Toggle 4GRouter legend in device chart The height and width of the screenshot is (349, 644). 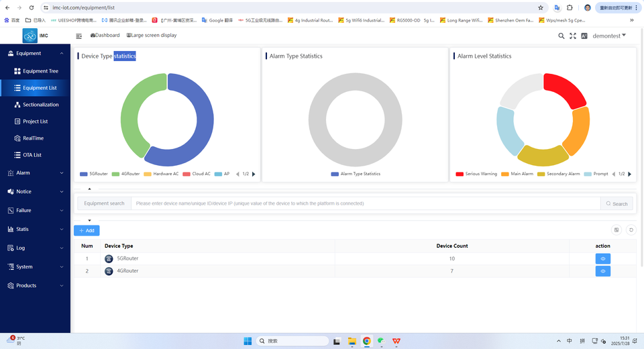pos(126,174)
